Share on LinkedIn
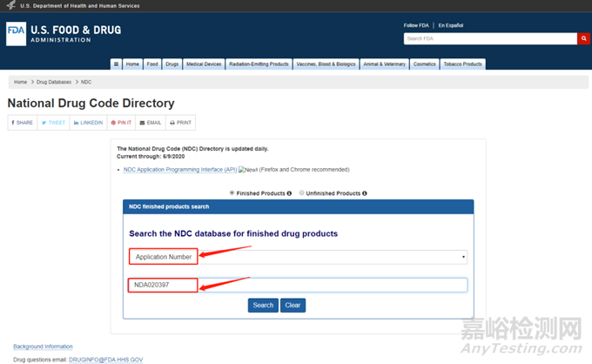This screenshot has height=364, width=592. click(x=89, y=123)
